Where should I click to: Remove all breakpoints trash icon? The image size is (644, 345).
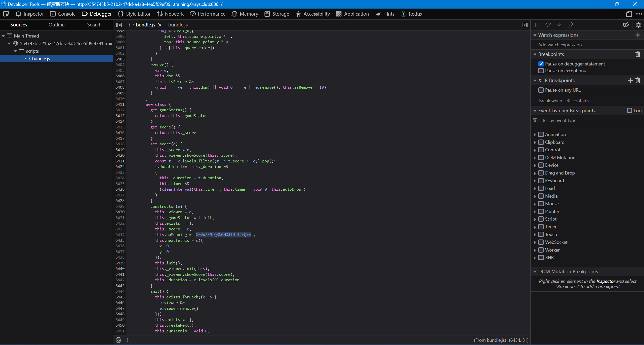[x=638, y=54]
